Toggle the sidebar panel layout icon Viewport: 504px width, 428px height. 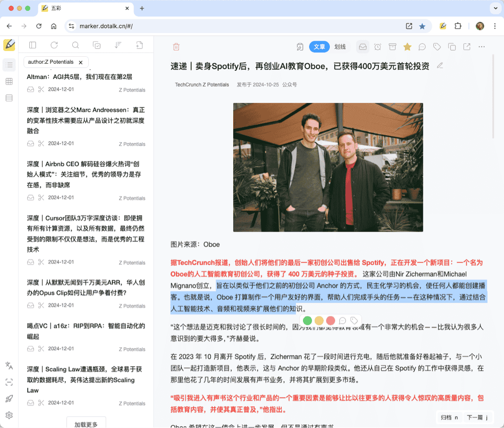[x=33, y=45]
